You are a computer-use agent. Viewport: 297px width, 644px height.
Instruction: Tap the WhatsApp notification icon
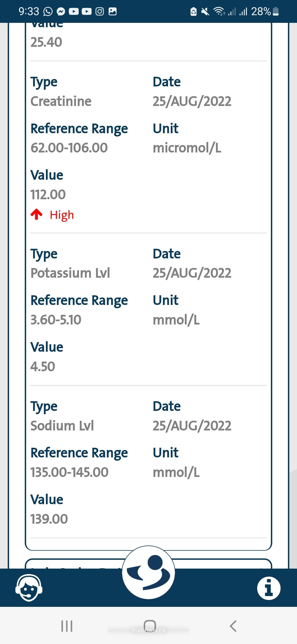click(x=48, y=11)
